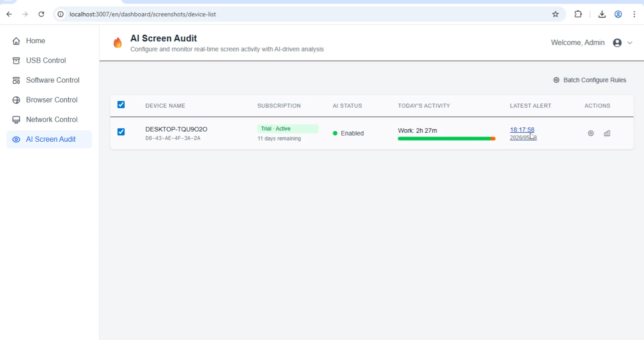644x340 pixels.
Task: Open the Software Control menu item
Action: click(49, 80)
